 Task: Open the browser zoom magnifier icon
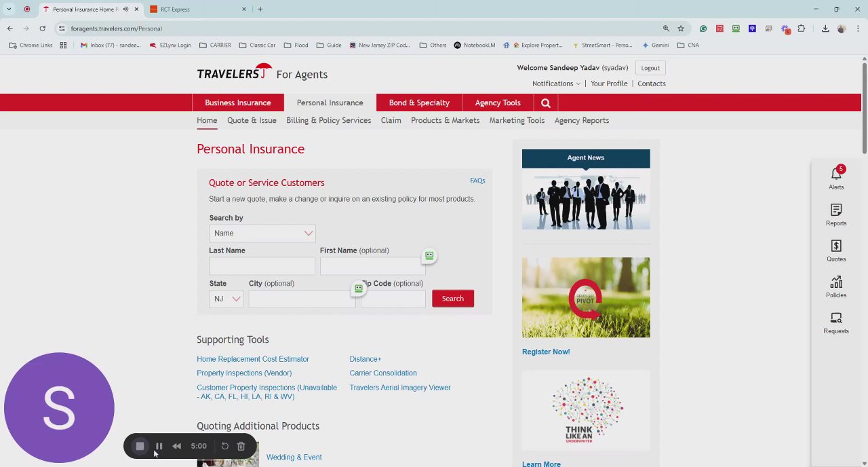tap(666, 29)
